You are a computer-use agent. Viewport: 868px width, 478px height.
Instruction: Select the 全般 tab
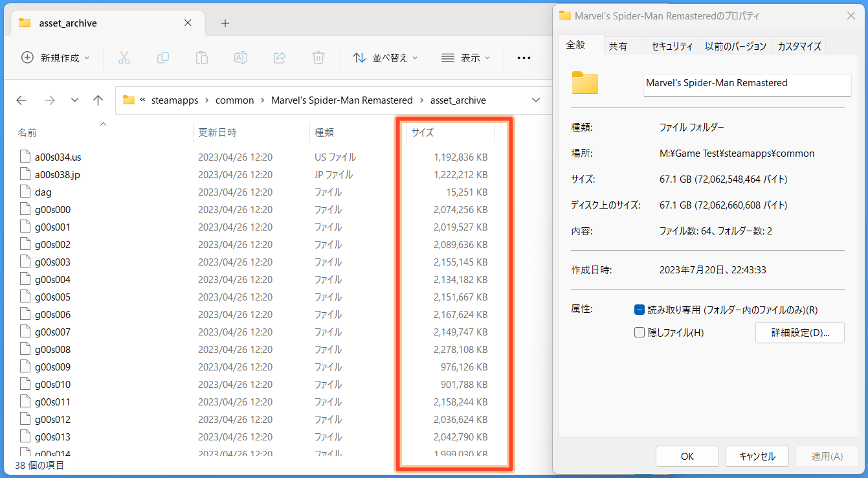click(x=575, y=45)
